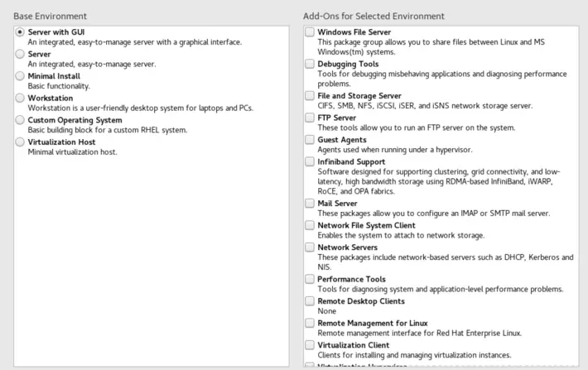The height and width of the screenshot is (370, 588).
Task: Toggle Remote Management for Linux checkbox
Action: click(309, 323)
